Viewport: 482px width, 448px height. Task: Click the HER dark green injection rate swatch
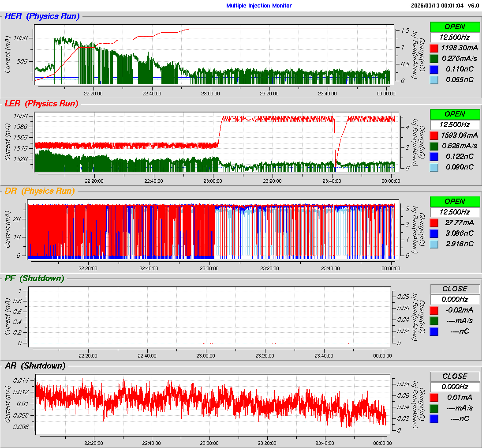coord(434,58)
